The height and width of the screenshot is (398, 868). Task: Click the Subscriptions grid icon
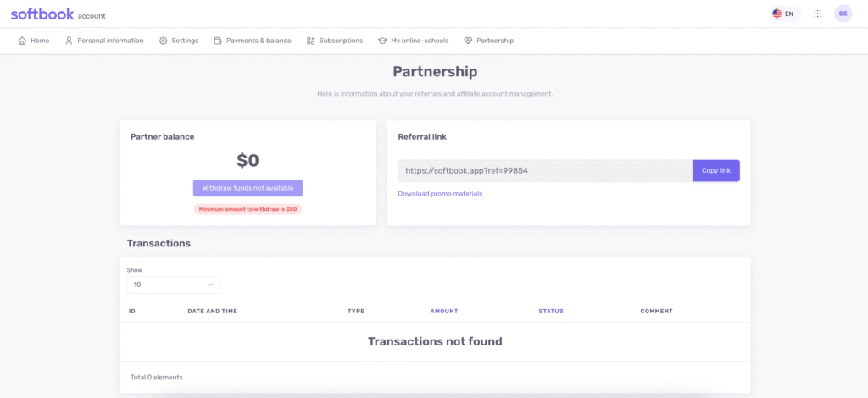pyautogui.click(x=310, y=41)
